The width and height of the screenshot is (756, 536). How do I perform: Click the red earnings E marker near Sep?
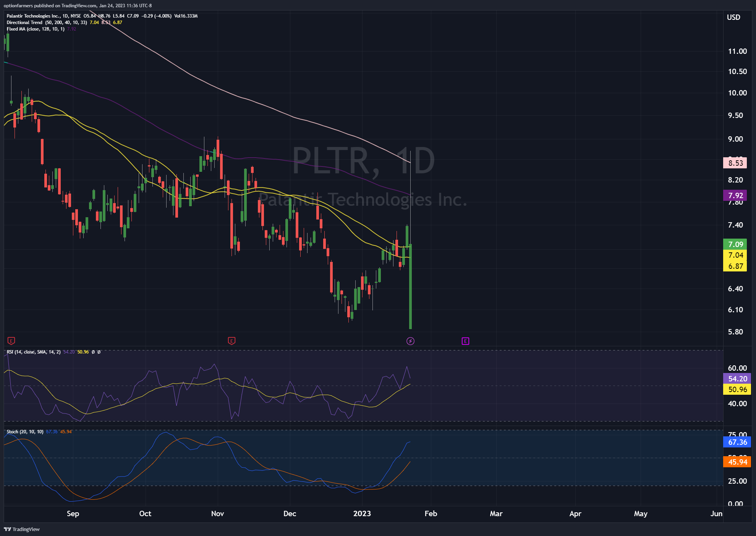click(x=11, y=341)
